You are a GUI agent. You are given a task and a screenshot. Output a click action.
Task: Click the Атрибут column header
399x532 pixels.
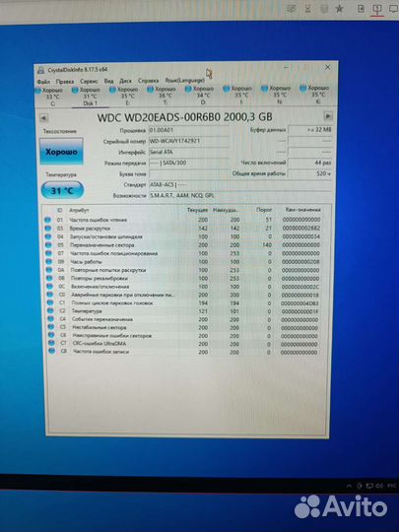click(x=79, y=211)
